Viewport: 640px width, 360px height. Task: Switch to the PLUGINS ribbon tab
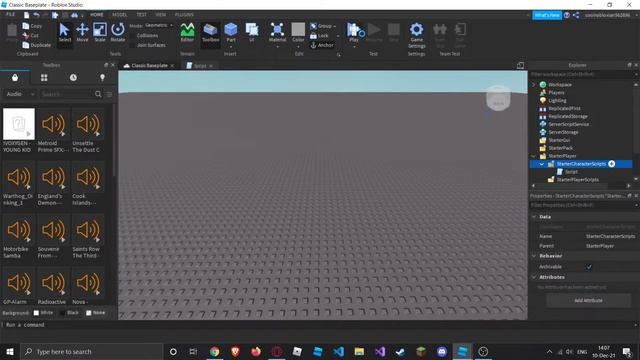click(x=184, y=15)
